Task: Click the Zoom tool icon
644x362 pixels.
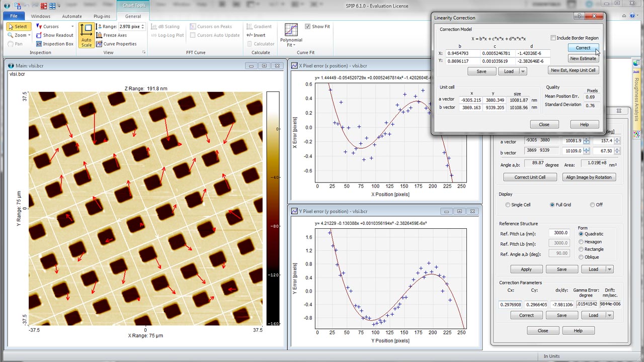Action: (x=11, y=35)
